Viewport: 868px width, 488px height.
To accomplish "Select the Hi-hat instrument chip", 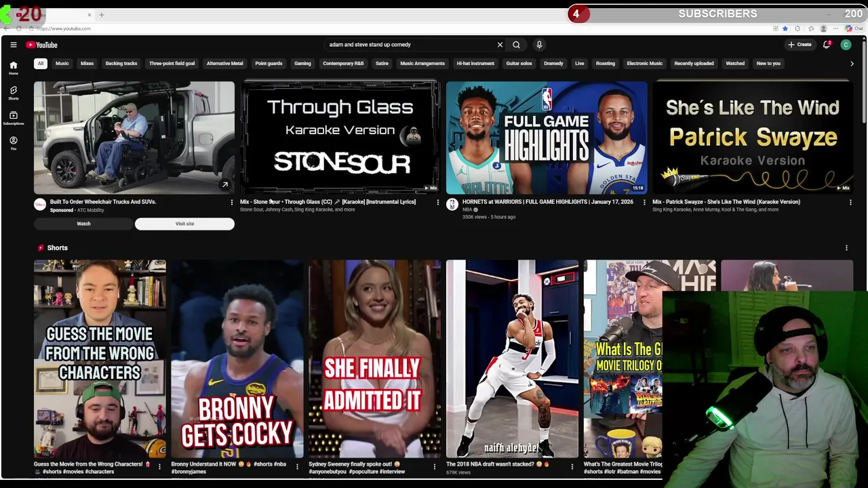I will click(x=475, y=64).
